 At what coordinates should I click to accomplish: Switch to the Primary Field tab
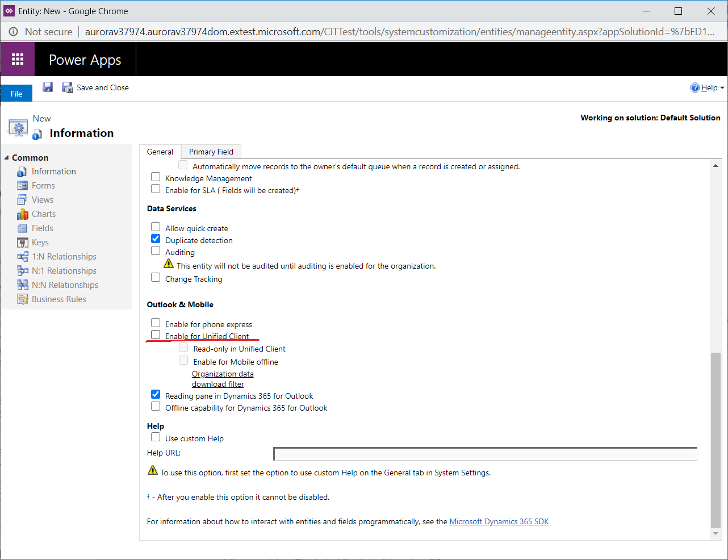point(211,152)
